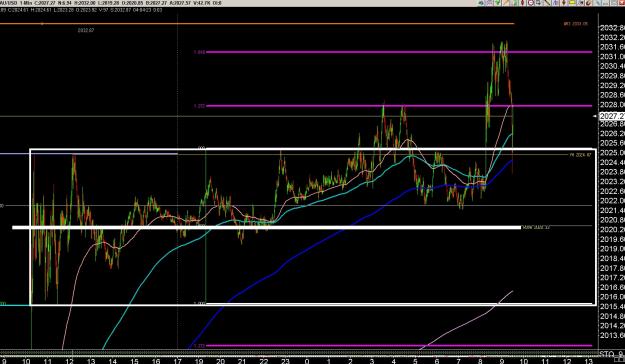Click the yellow highlighted toolbar icon
Screen dimensions: 625x364
572,3
